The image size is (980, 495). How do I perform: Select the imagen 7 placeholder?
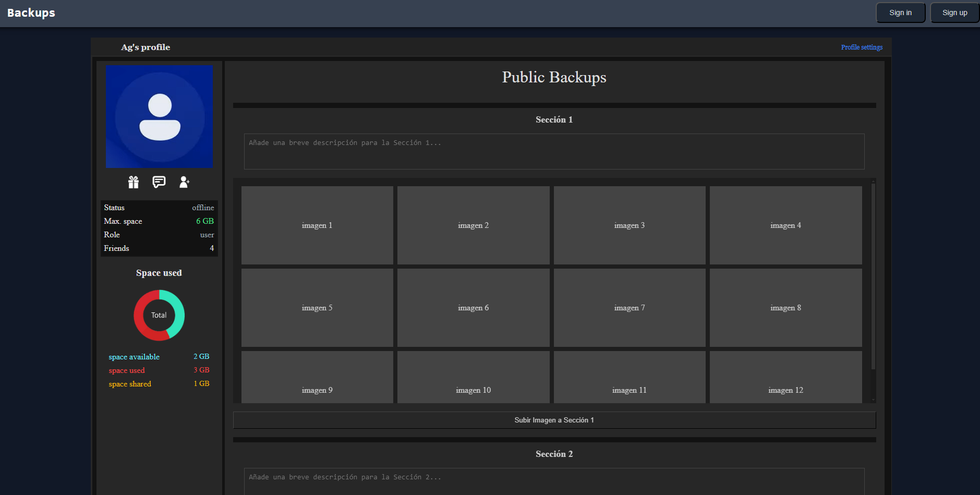pyautogui.click(x=629, y=307)
